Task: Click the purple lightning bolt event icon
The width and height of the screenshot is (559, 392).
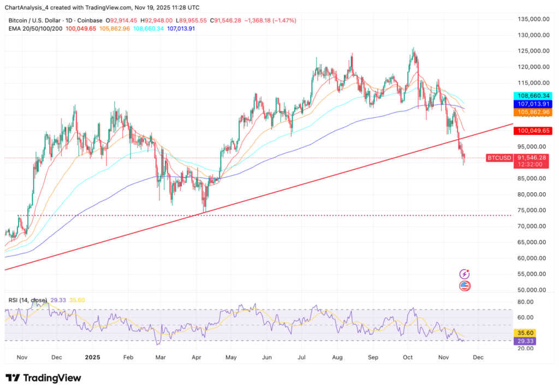Action: [x=465, y=274]
